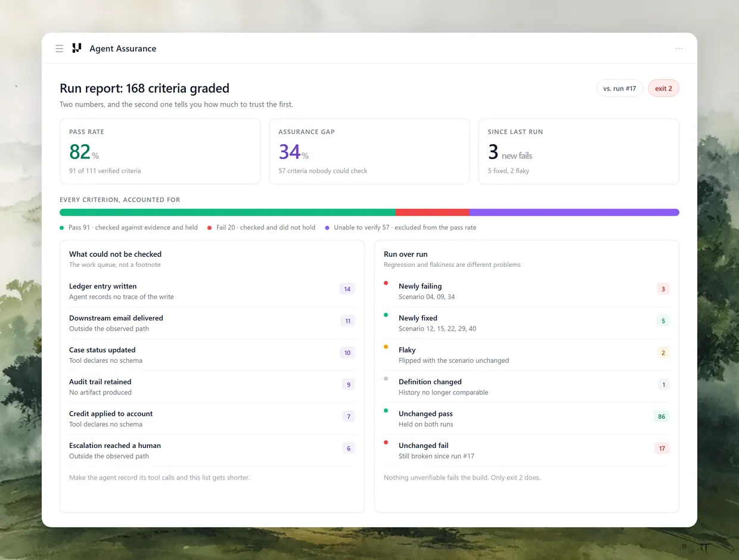This screenshot has width=739, height=560.
Task: Click the 86 badge for Unchanged pass
Action: click(x=662, y=416)
